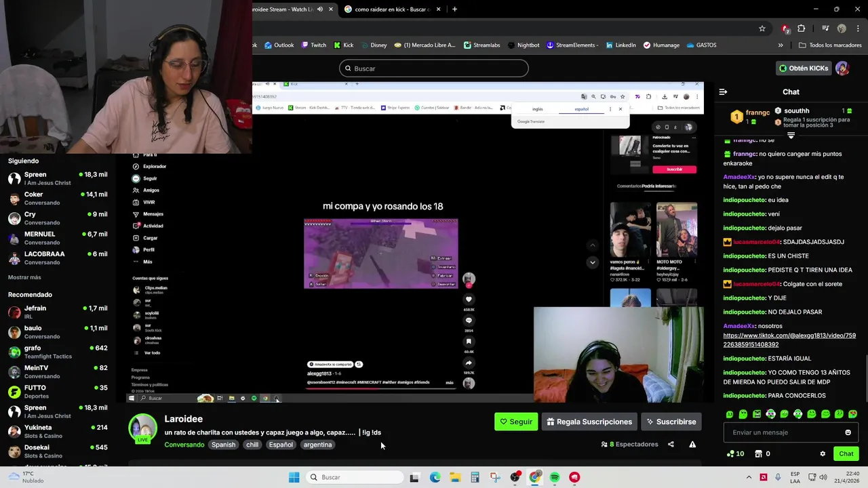Open StreamElements bookmark folder
The image size is (868, 488).
[572, 45]
